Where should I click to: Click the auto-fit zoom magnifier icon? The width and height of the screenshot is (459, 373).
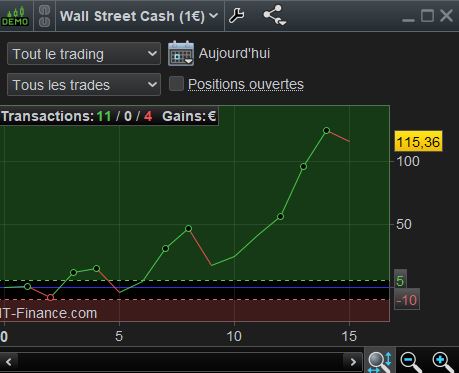tap(380, 361)
